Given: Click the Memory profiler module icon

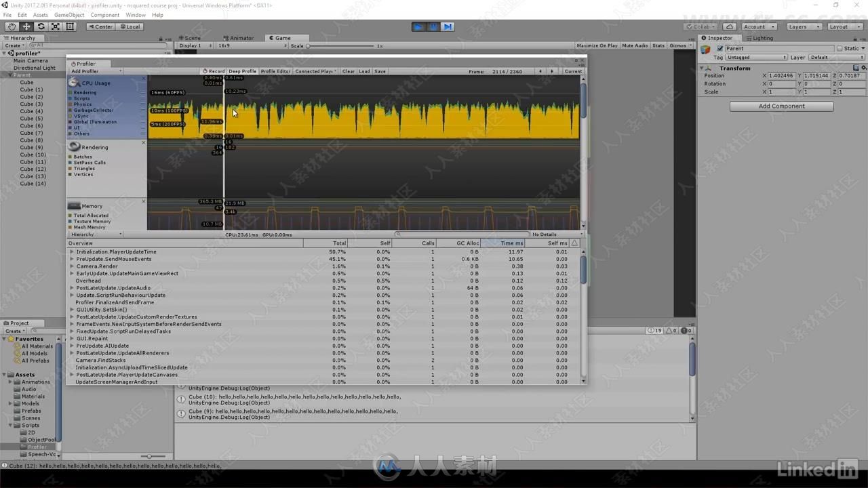Looking at the screenshot, I should point(74,205).
